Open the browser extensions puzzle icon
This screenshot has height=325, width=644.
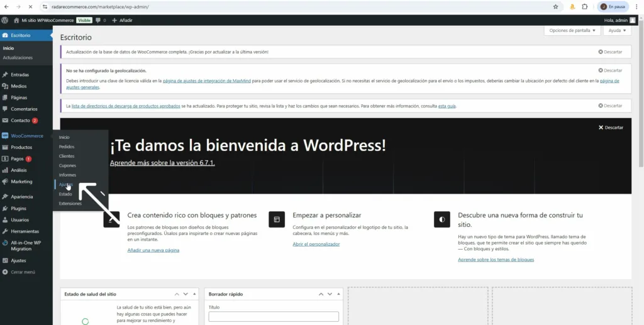(x=585, y=6)
